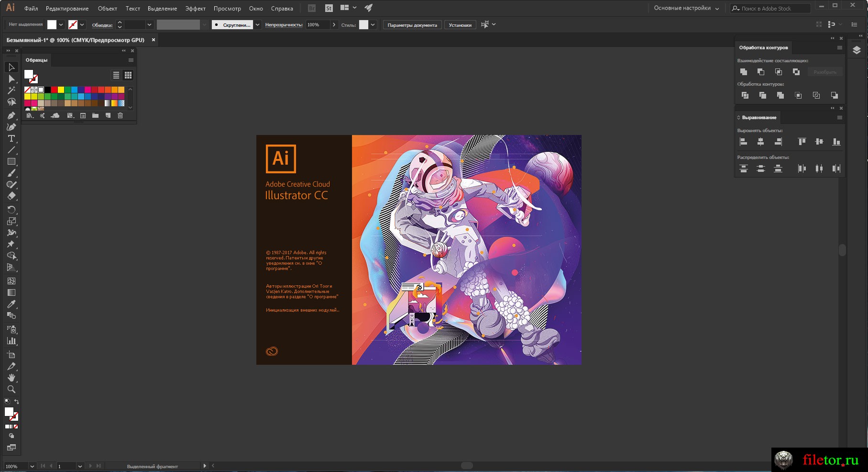Open zoom level dropdown in status bar
The width and height of the screenshot is (868, 472).
(32, 466)
